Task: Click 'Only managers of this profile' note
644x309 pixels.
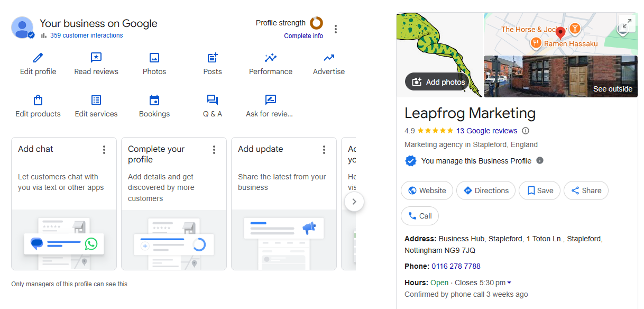Action: tap(69, 284)
